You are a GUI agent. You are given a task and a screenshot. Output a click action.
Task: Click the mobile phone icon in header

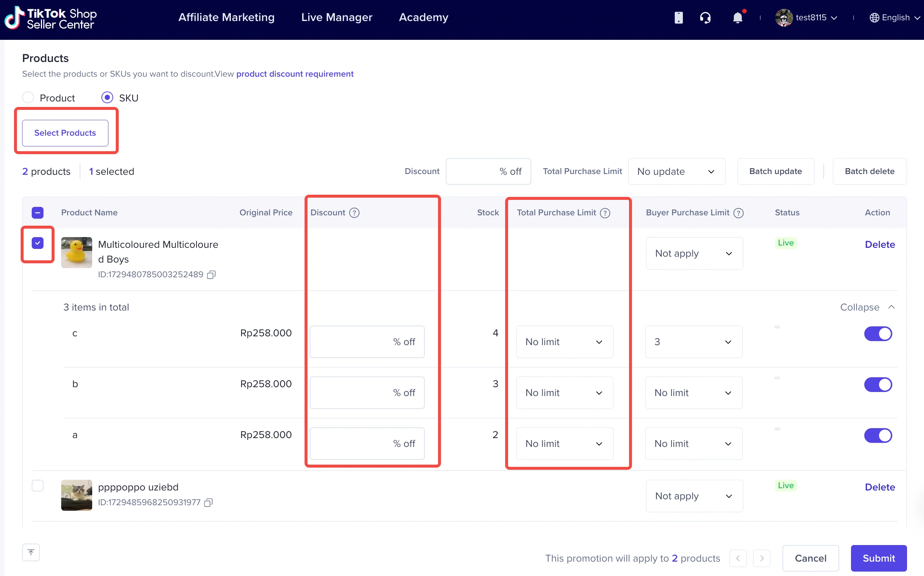pos(678,18)
